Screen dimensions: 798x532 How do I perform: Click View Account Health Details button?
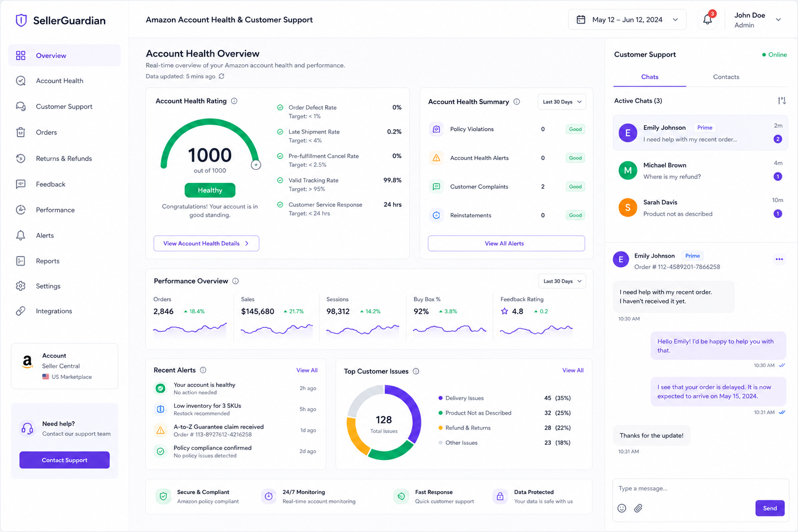pyautogui.click(x=206, y=243)
